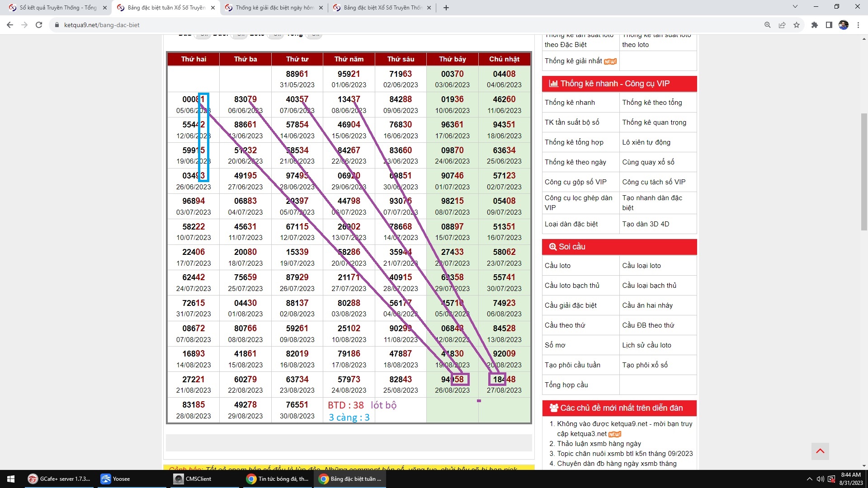Toggle the Chrome side panel icon
This screenshot has height=488, width=868.
pyautogui.click(x=829, y=25)
